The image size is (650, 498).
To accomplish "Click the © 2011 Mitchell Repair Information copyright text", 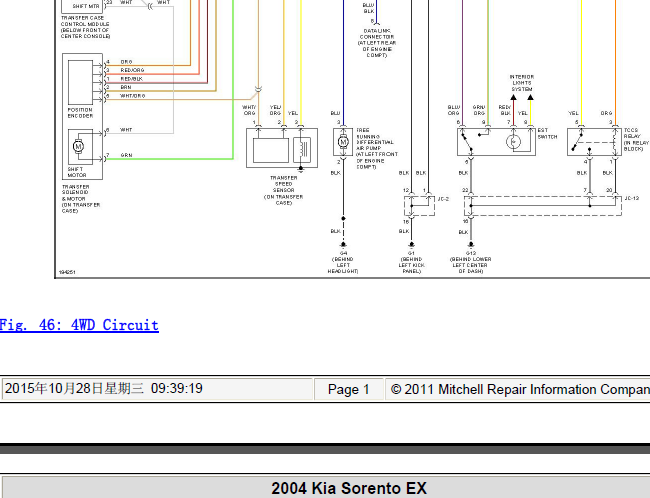I will [520, 389].
